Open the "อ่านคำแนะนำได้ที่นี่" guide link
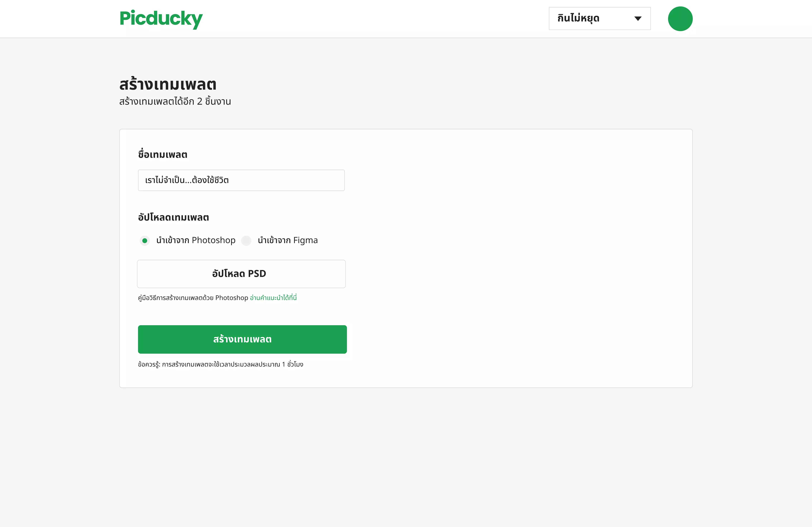Image resolution: width=812 pixels, height=527 pixels. (x=273, y=298)
